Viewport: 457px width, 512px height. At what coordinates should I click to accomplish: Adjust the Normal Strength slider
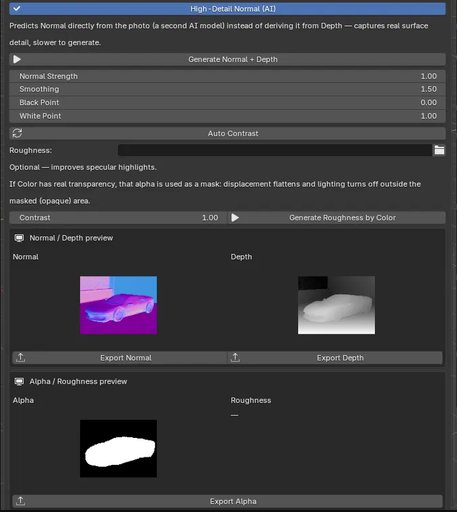tap(227, 76)
